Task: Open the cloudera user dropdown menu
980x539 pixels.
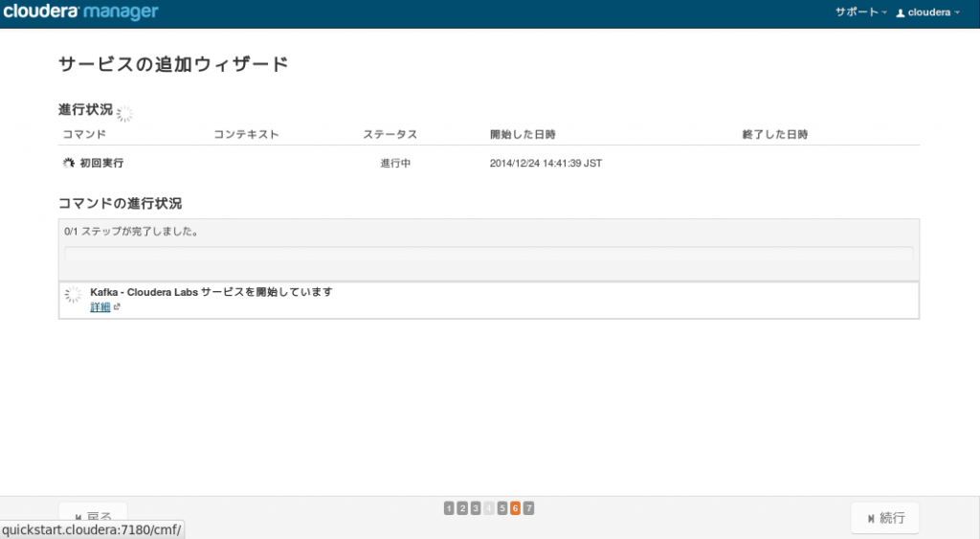Action: pyautogui.click(x=927, y=12)
